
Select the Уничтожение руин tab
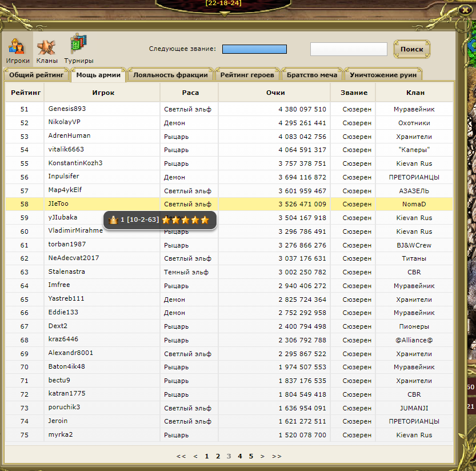tap(383, 75)
